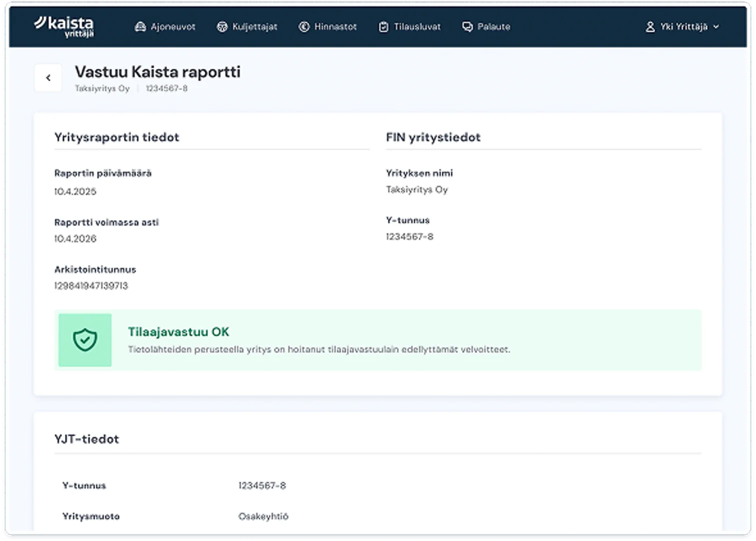Viewport: 756px width, 541px height.
Task: Click the Tietolähteiden perusteella status description
Action: [319, 350]
